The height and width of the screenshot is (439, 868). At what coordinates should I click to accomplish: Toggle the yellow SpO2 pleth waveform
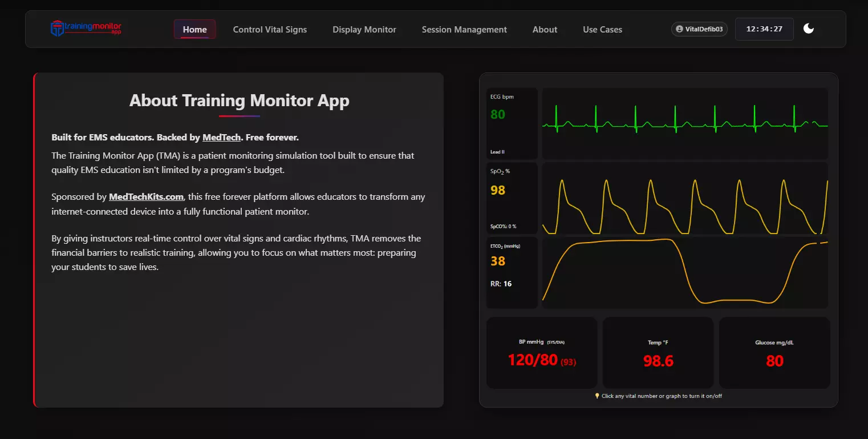[x=685, y=198]
